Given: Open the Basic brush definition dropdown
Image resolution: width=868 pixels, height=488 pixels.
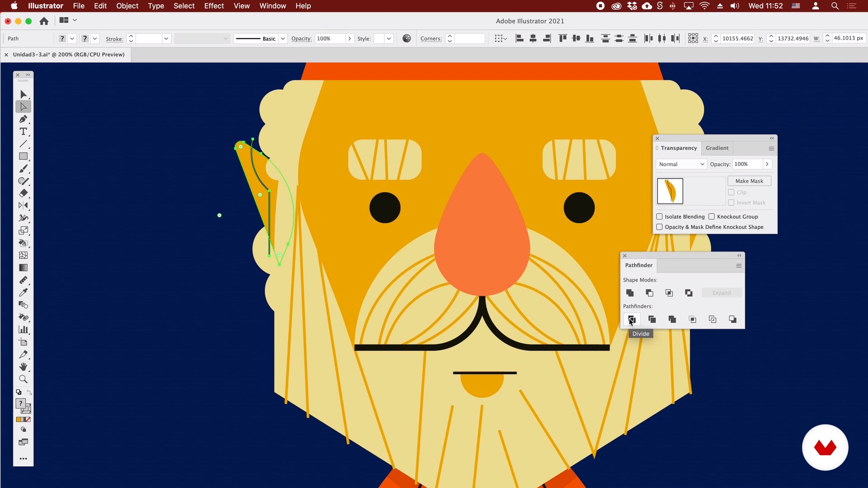Looking at the screenshot, I should [283, 38].
